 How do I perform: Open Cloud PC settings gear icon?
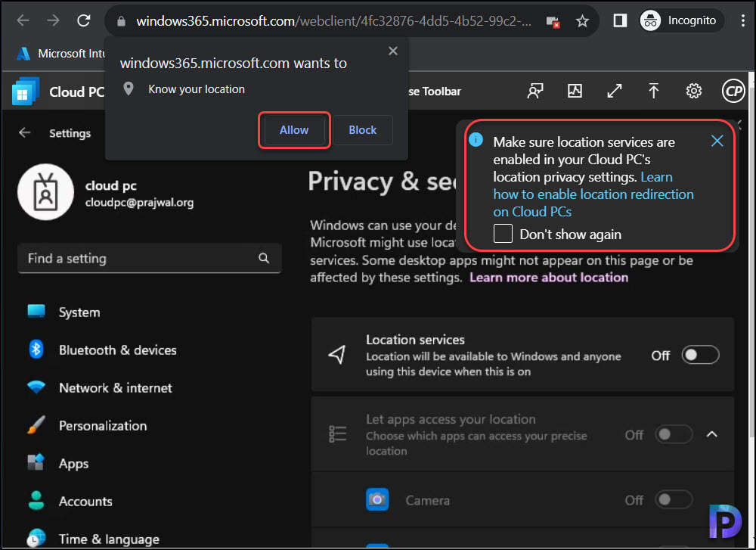pyautogui.click(x=694, y=91)
